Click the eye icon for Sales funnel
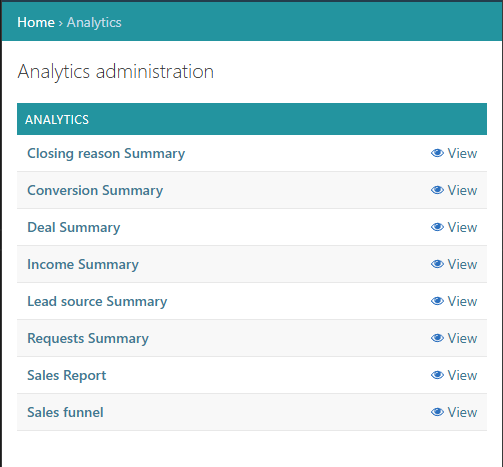This screenshot has width=503, height=467. tap(437, 412)
